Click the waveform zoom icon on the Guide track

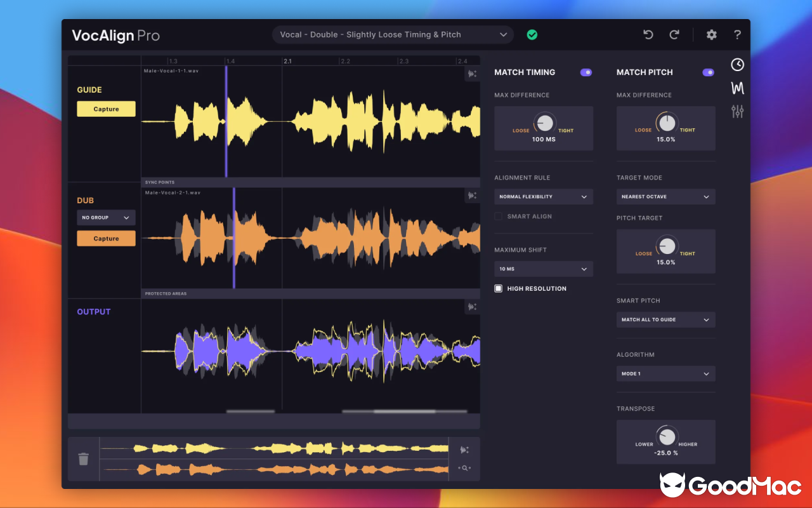472,74
